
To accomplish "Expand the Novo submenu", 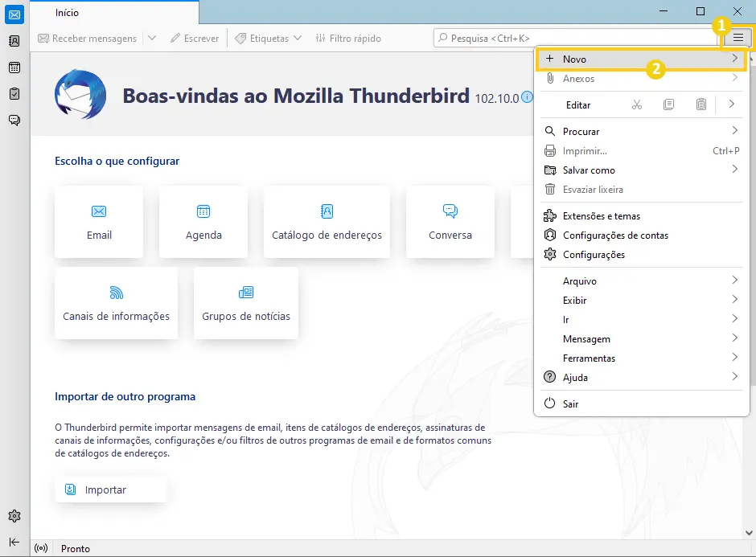I will click(641, 59).
